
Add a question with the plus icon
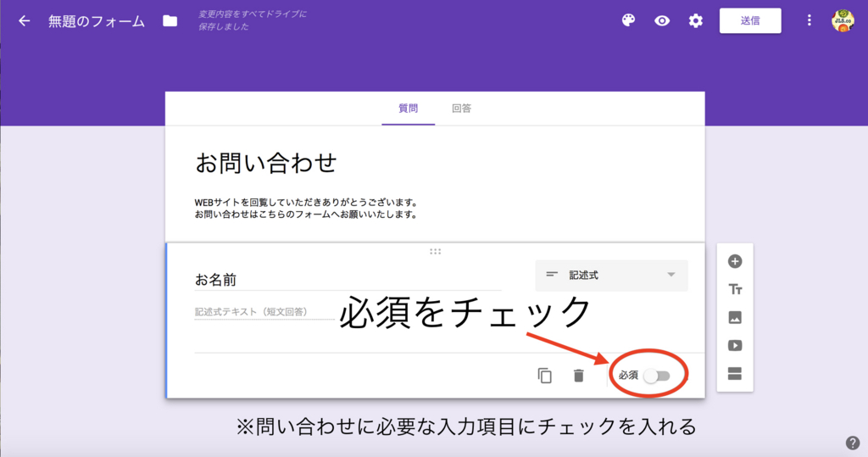coord(735,261)
